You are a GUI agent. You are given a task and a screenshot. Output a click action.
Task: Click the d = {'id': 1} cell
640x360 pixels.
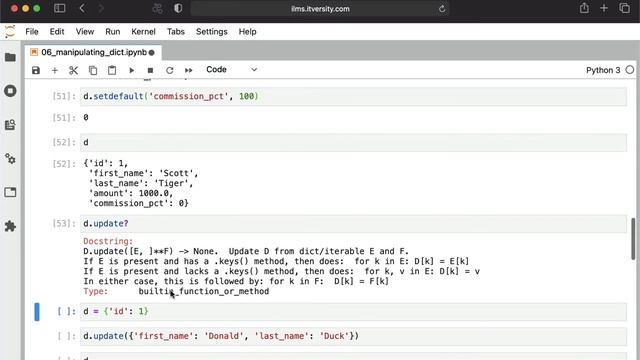353,311
